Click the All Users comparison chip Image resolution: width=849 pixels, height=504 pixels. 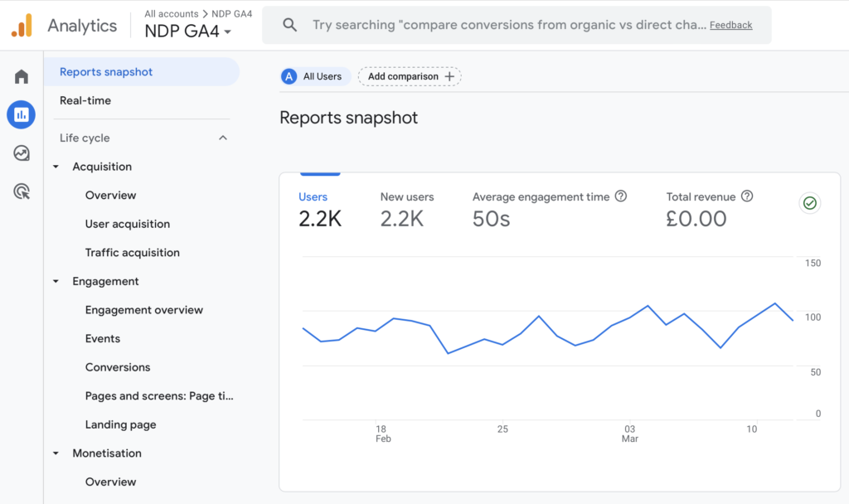click(x=315, y=77)
